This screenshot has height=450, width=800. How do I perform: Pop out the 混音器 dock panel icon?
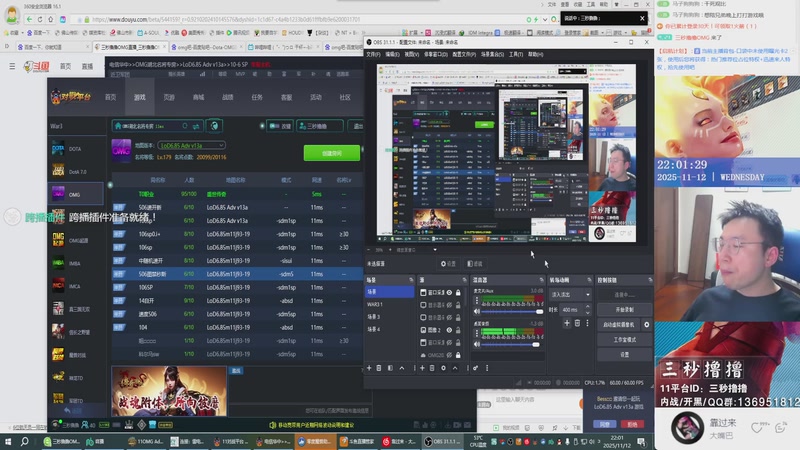tap(541, 280)
